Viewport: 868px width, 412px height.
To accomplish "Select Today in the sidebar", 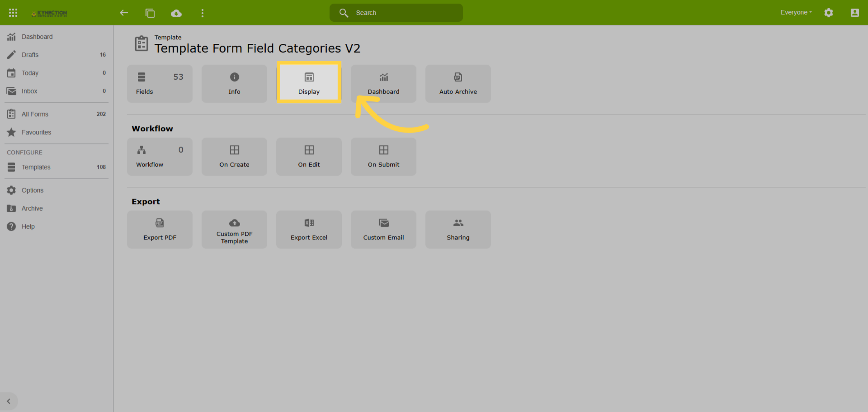I will pos(56,73).
